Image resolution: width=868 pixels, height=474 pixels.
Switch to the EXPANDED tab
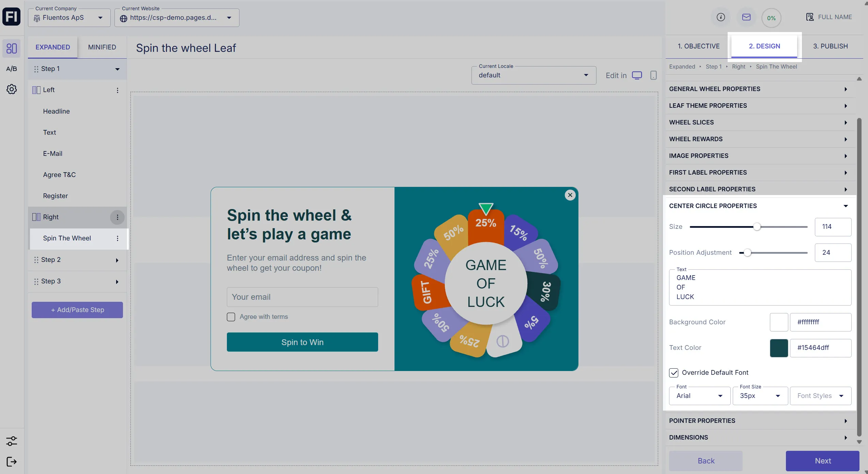coord(53,47)
